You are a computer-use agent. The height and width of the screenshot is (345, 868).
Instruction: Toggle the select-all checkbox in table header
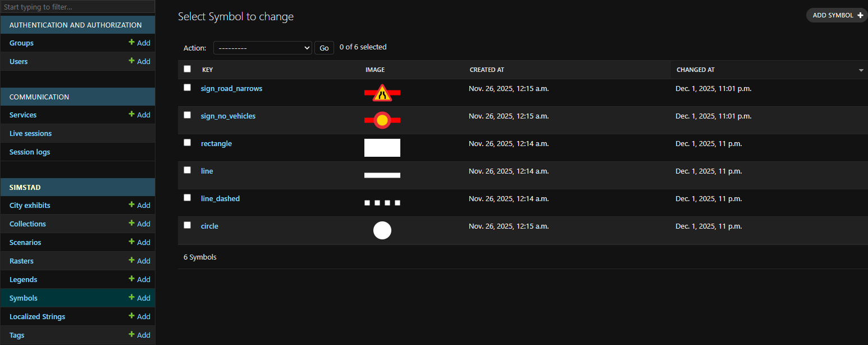pyautogui.click(x=188, y=69)
